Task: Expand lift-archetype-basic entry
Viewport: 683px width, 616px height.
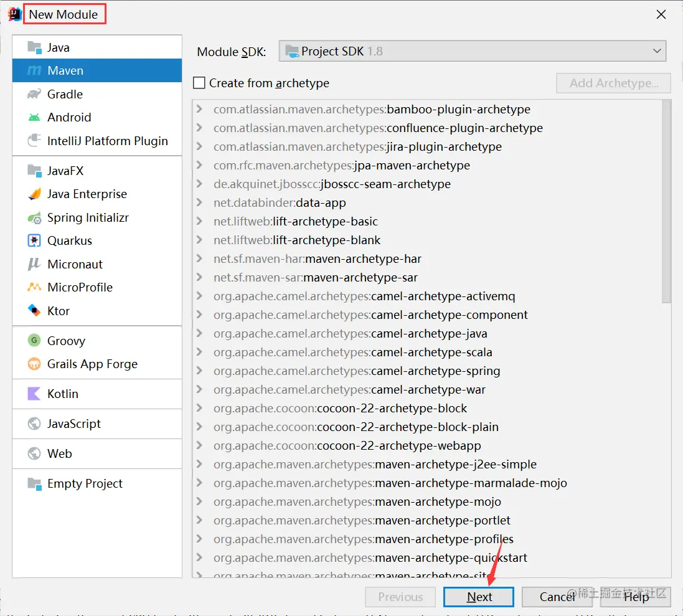Action: coord(199,221)
